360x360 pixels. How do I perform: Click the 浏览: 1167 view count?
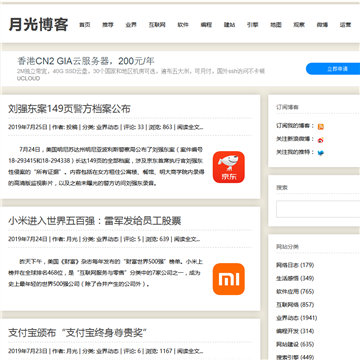pyautogui.click(x=159, y=351)
